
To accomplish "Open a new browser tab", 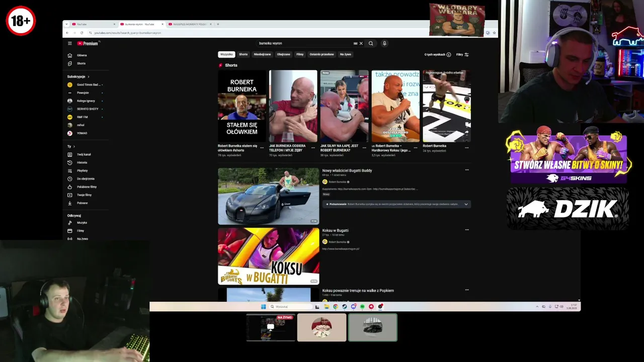I will coord(217,24).
